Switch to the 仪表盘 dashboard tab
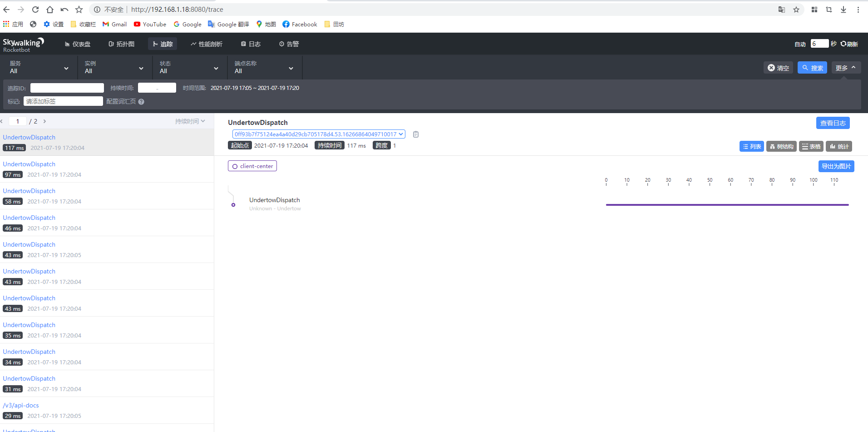This screenshot has height=432, width=868. (x=78, y=44)
